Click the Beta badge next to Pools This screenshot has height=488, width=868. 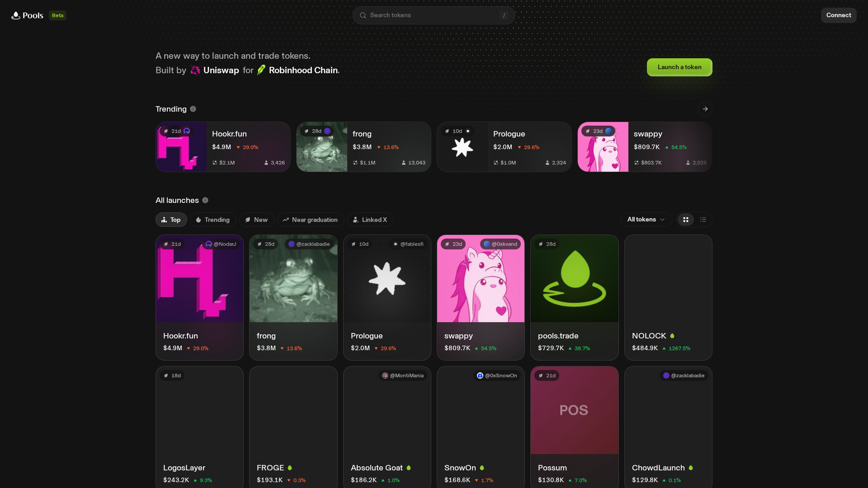click(57, 15)
